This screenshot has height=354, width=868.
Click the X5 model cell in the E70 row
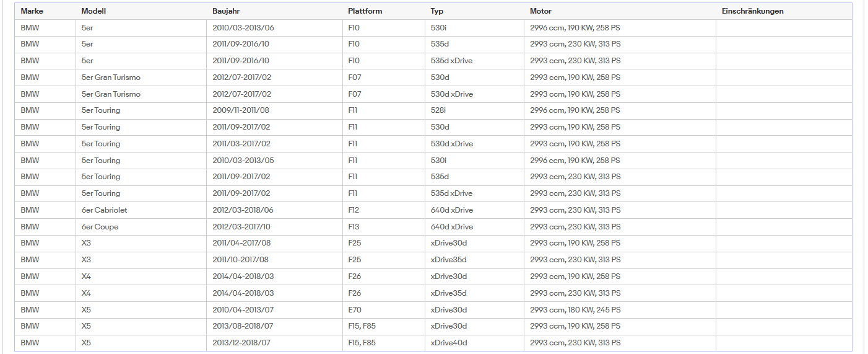141,310
